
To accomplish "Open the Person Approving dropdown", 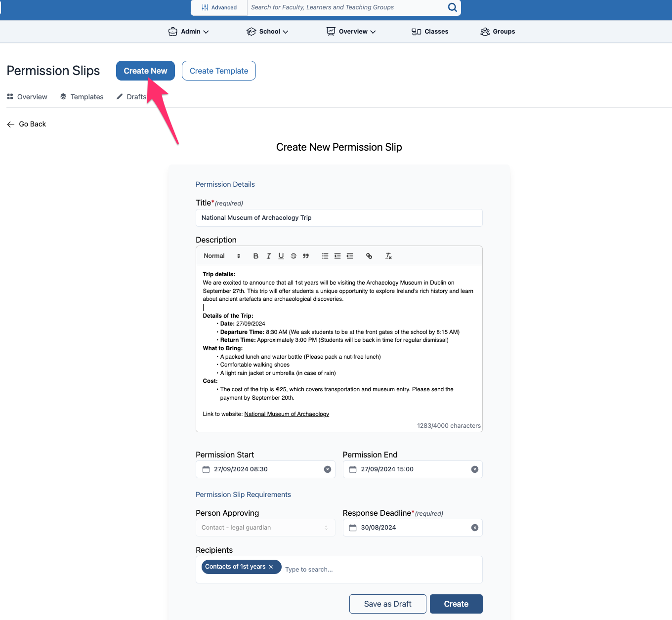I will click(265, 528).
